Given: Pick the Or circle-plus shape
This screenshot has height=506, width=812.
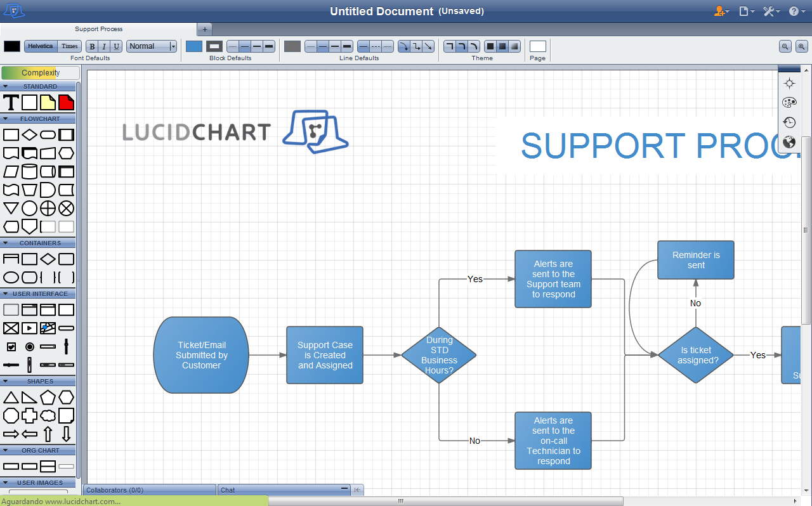Looking at the screenshot, I should pos(48,208).
